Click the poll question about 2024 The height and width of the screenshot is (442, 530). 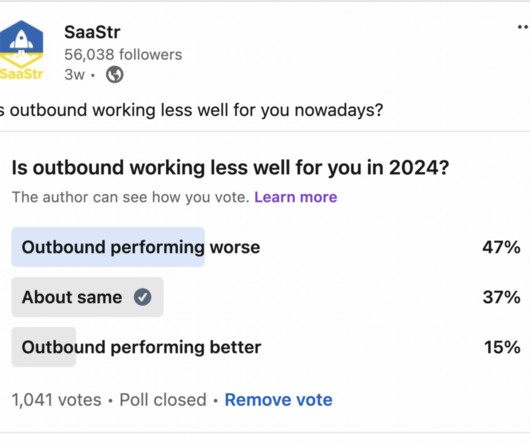pos(231,168)
